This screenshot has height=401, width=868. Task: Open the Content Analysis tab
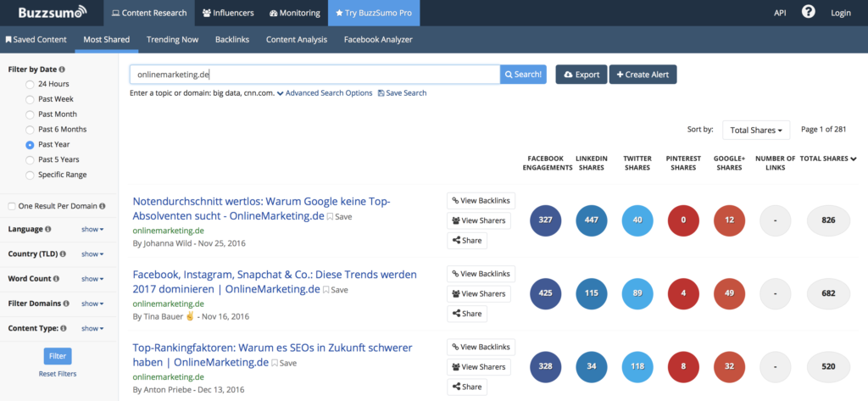click(x=296, y=40)
